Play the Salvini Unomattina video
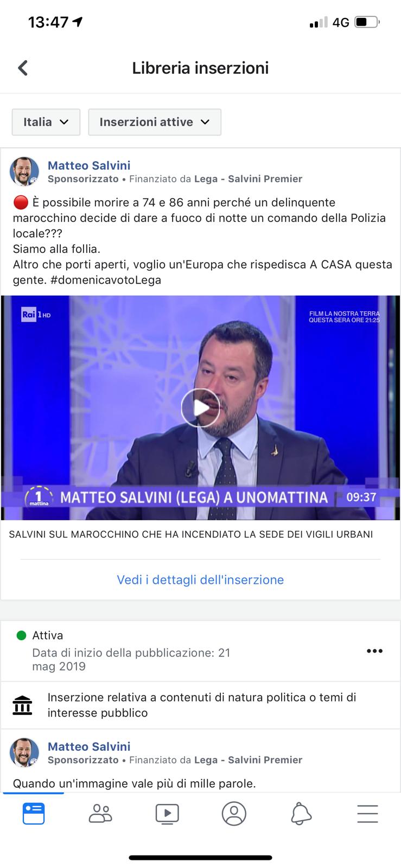 200,408
